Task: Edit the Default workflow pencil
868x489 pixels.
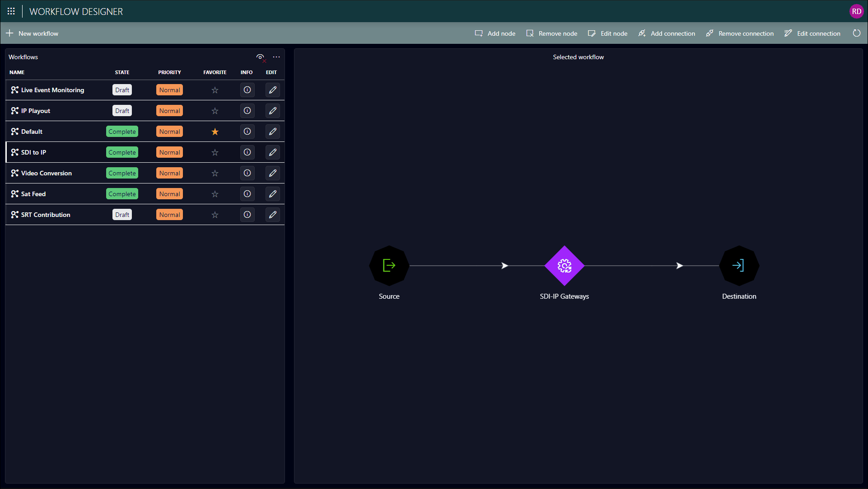Action: coord(272,132)
